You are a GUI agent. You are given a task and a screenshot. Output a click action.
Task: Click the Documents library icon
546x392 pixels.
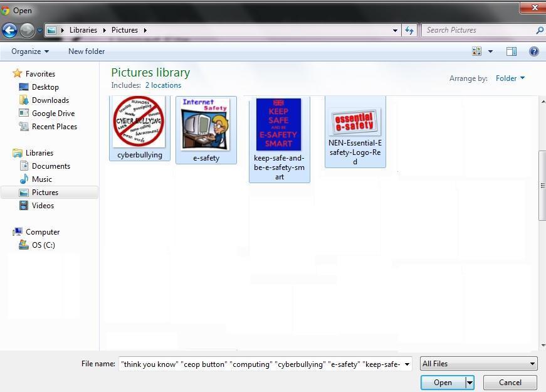pos(24,166)
